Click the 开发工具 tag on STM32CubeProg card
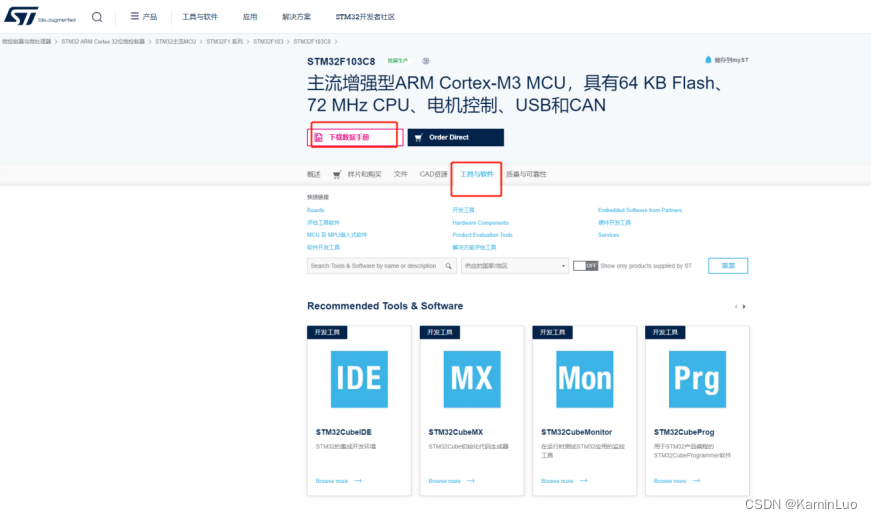This screenshot has height=519, width=872. pyautogui.click(x=665, y=333)
